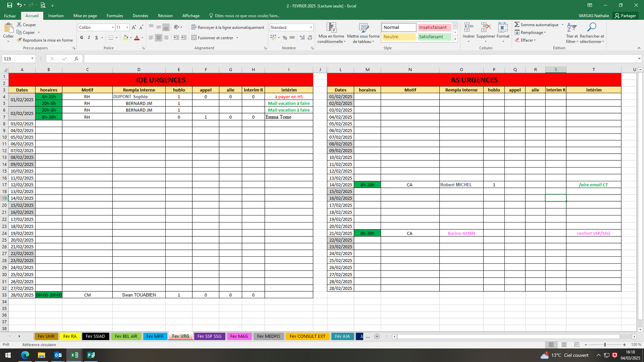Center text horizontally
The height and width of the screenshot is (362, 644).
158,38
